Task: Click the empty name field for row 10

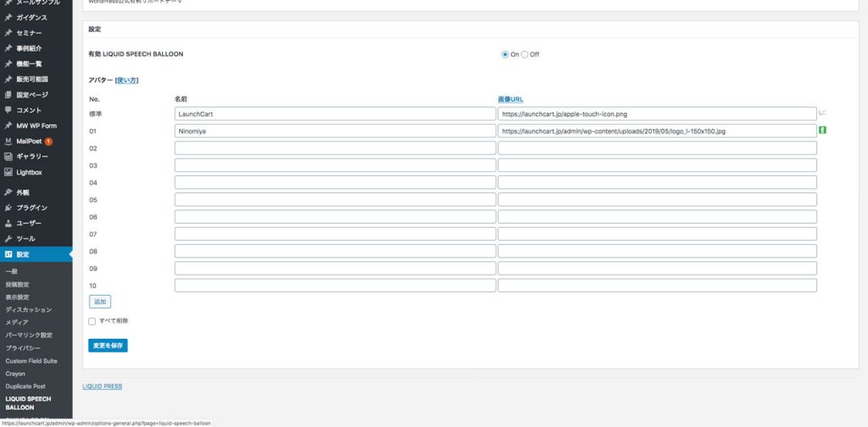Action: (335, 286)
